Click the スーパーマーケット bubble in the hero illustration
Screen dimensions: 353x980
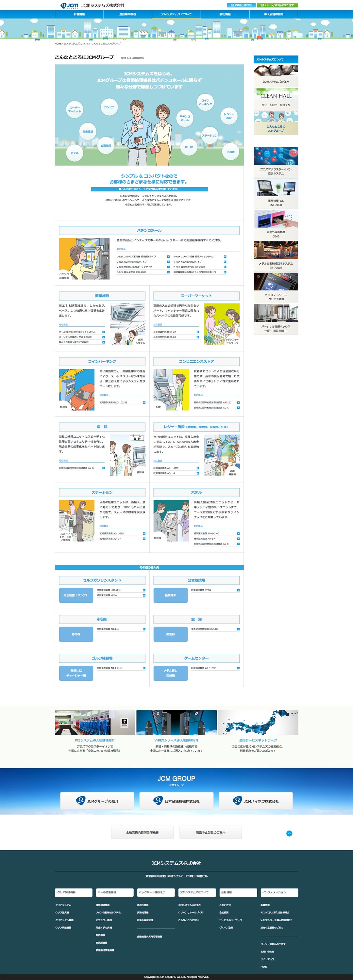75,109
